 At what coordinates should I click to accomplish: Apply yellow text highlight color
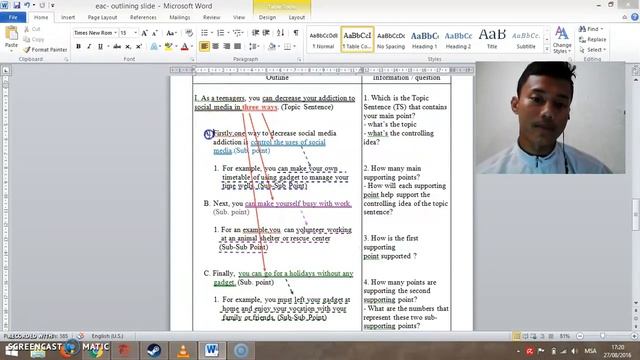pos(168,47)
